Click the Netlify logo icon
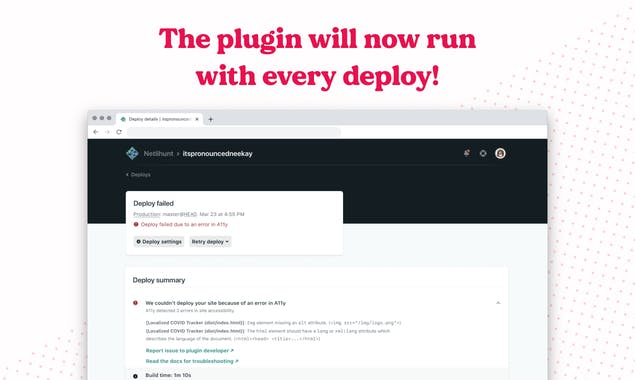 [x=132, y=153]
